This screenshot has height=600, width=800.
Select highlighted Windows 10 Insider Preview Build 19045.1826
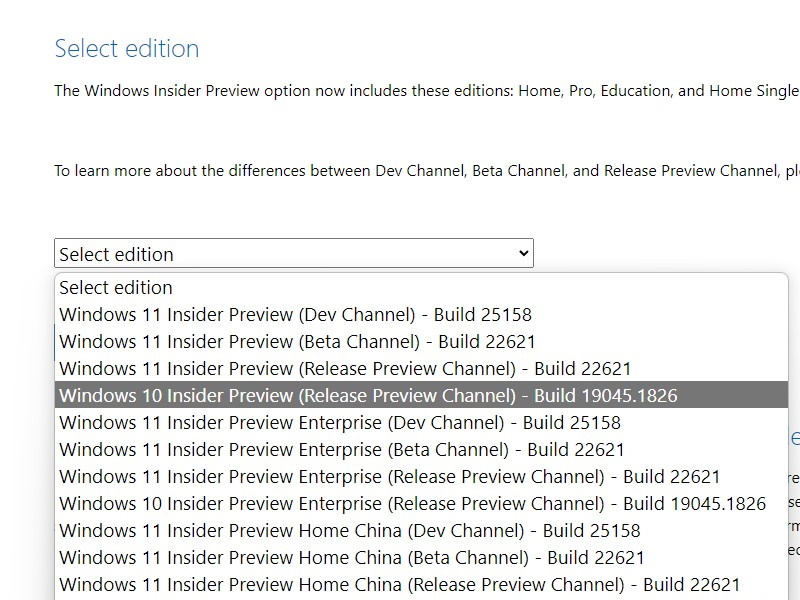[368, 395]
